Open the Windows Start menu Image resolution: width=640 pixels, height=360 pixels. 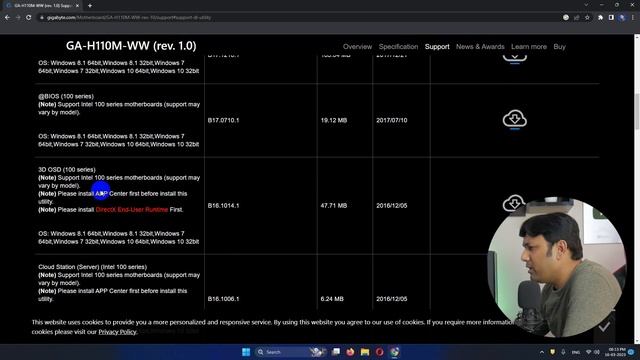pyautogui.click(x=246, y=352)
